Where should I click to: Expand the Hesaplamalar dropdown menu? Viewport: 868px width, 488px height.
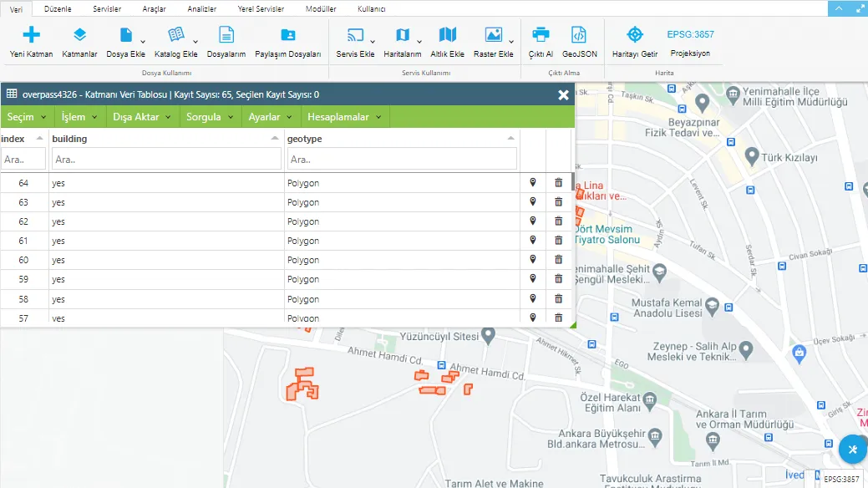344,117
